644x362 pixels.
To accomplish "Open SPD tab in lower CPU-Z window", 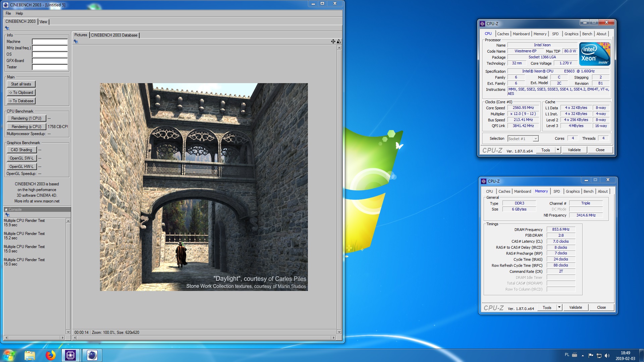I will (x=556, y=191).
